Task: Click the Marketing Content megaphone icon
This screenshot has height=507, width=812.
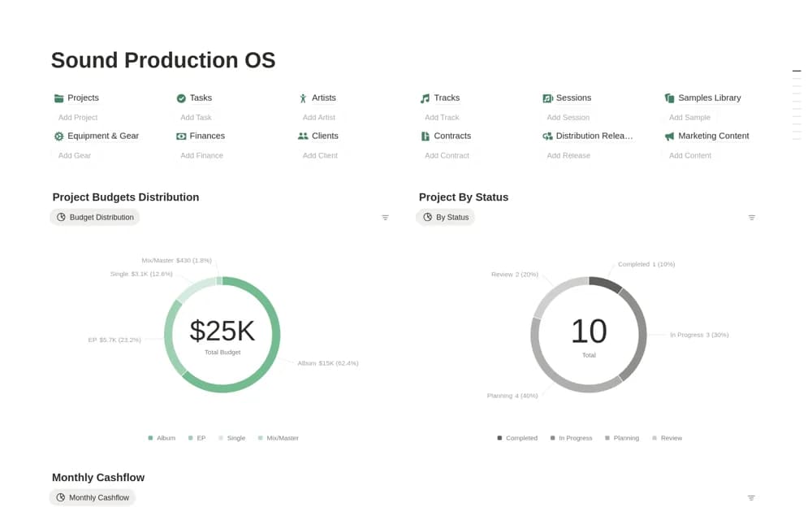Action: click(x=670, y=136)
